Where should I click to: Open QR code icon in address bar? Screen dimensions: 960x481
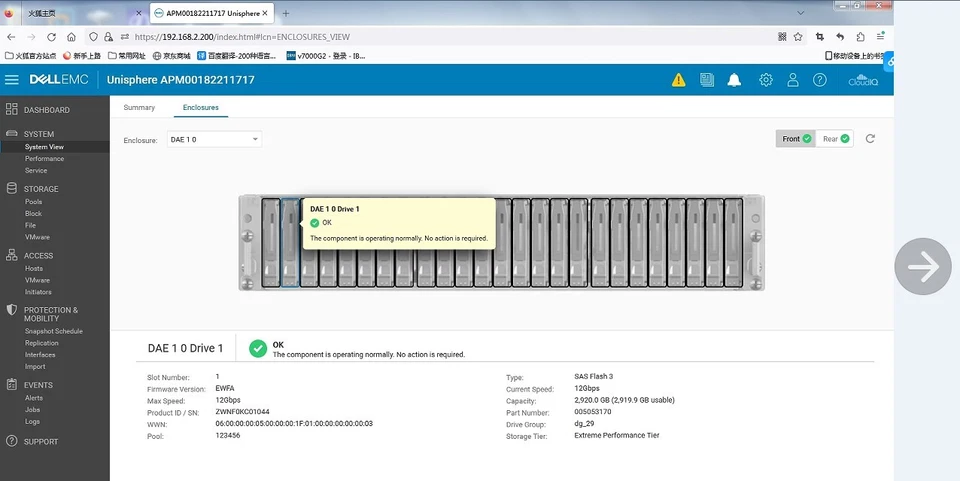coord(782,37)
